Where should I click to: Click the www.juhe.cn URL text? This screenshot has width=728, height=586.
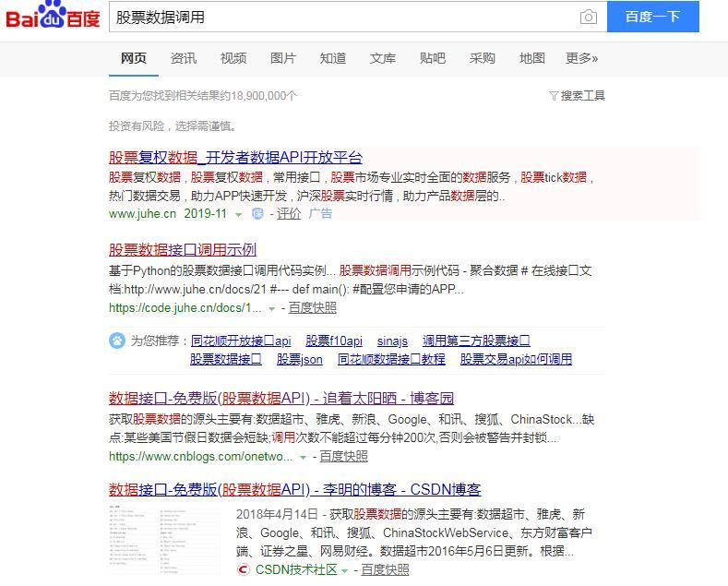point(142,213)
